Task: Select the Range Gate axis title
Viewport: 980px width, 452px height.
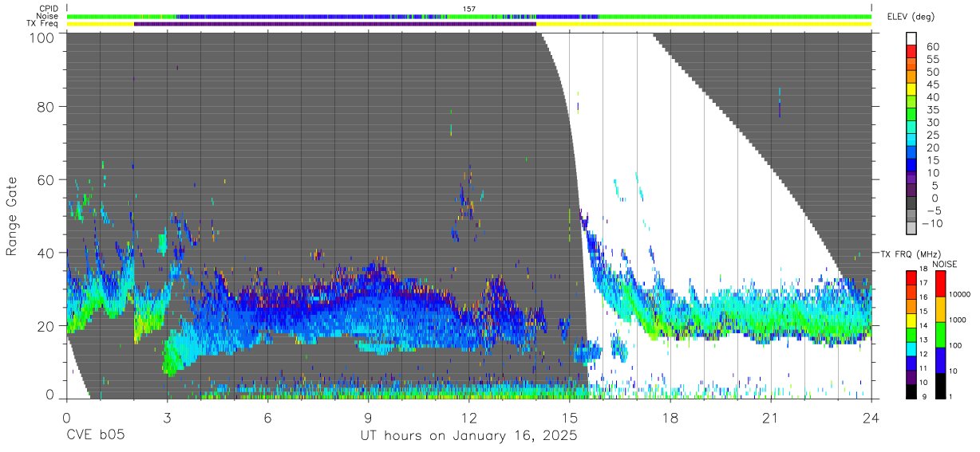Action: (x=13, y=216)
